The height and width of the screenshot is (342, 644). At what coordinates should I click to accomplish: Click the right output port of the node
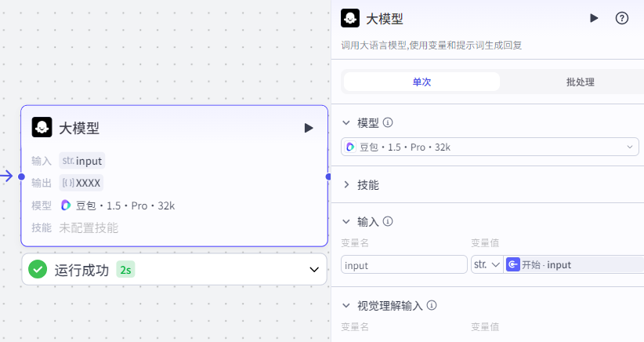(327, 176)
